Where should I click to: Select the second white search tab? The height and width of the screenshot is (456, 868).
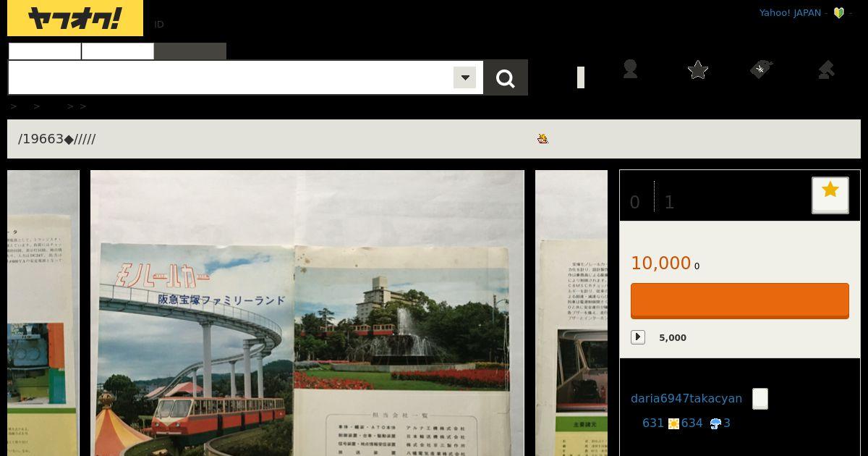click(x=118, y=51)
